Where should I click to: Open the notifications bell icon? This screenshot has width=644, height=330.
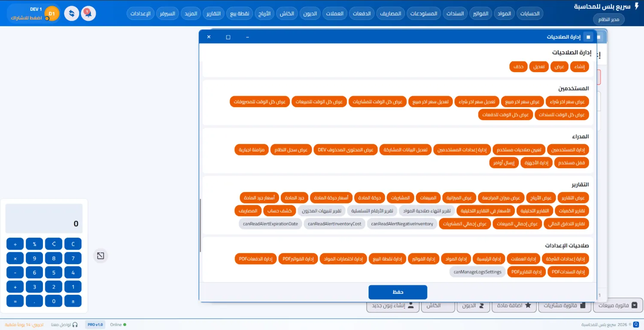pyautogui.click(x=88, y=13)
